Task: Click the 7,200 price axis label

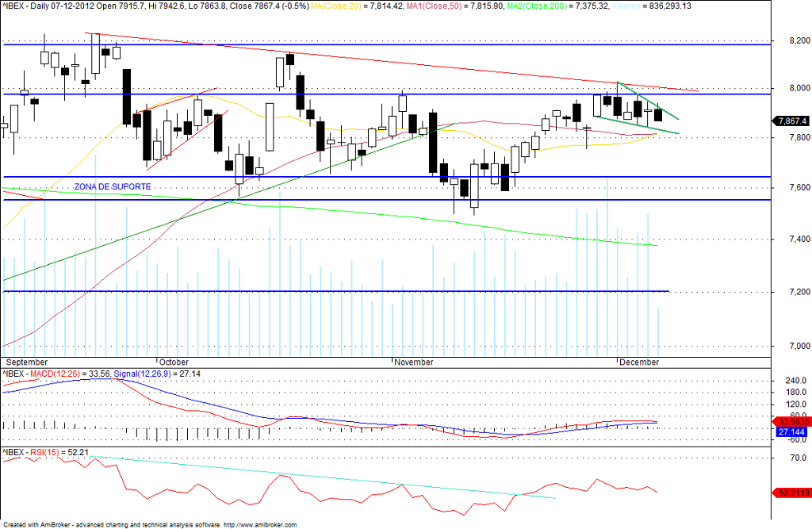Action: pyautogui.click(x=800, y=292)
